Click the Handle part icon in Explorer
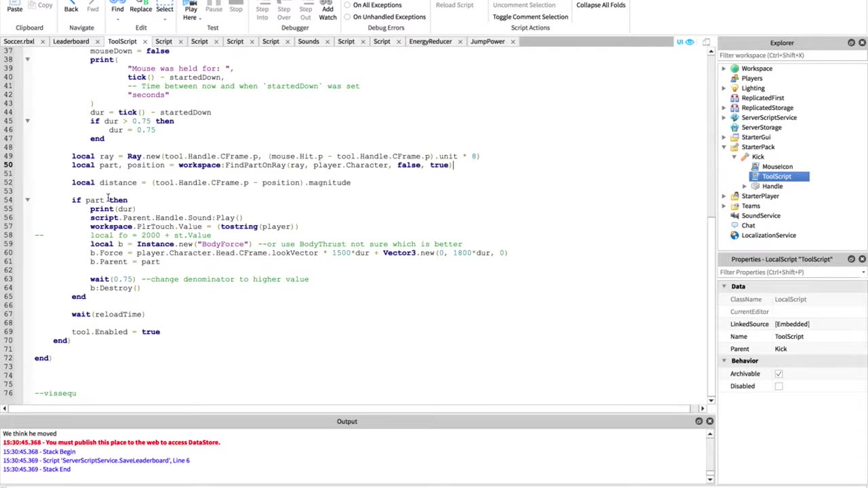Image resolution: width=868 pixels, height=488 pixels. pos(755,186)
